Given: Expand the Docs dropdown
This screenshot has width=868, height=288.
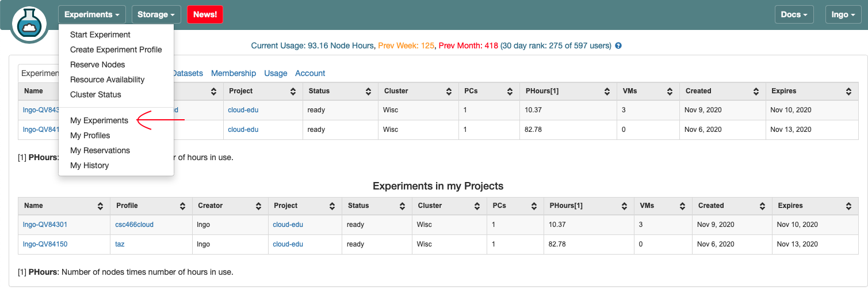Looking at the screenshot, I should tap(794, 14).
